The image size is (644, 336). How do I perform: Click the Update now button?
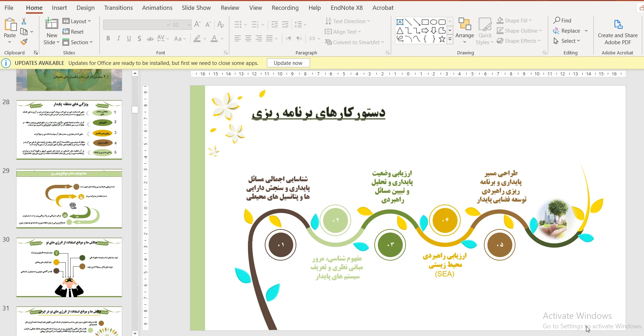[x=288, y=63]
